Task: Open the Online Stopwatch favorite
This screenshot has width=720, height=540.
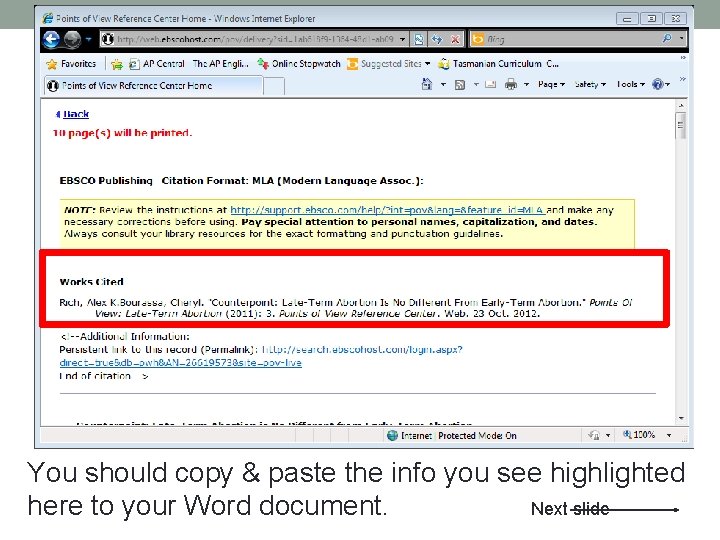Action: 299,64
